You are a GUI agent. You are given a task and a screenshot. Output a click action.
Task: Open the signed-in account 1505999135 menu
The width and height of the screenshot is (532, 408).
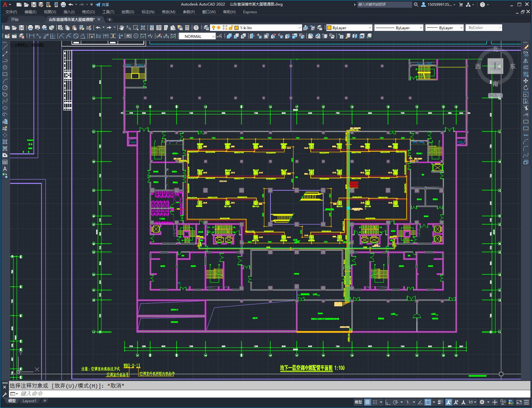pyautogui.click(x=438, y=5)
